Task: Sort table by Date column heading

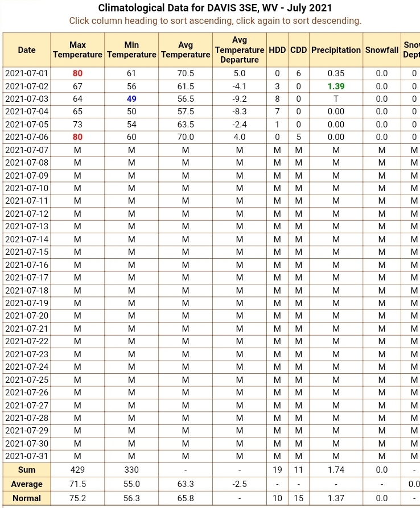Action: click(x=27, y=50)
